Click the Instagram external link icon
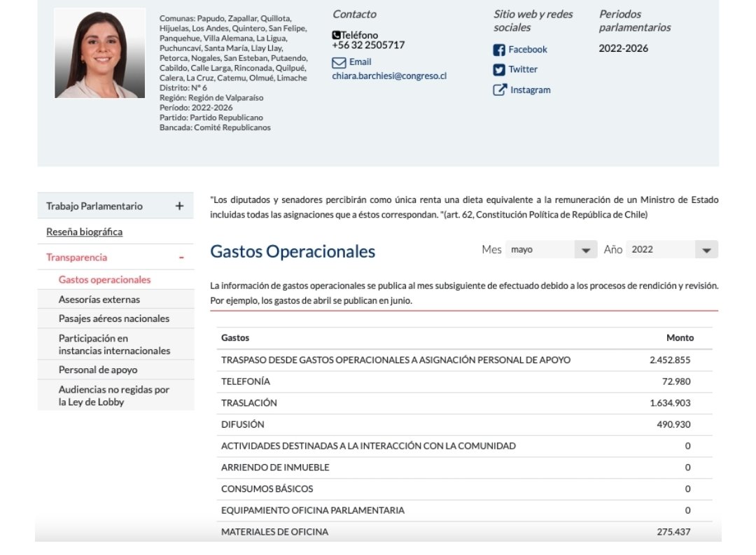756x555 pixels. click(500, 90)
